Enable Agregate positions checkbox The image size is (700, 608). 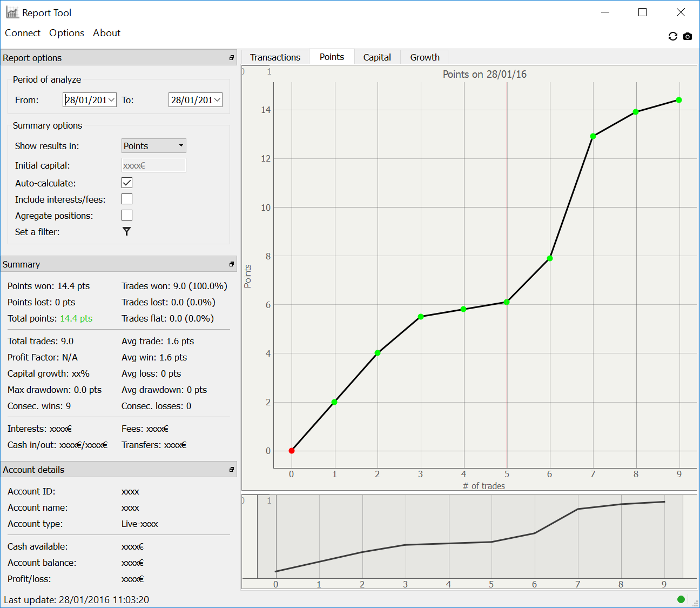(x=127, y=216)
